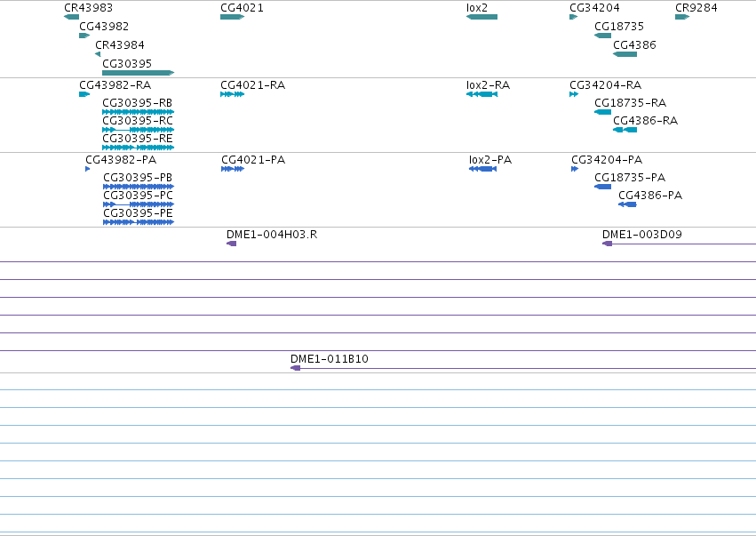Click the CG18735-RA label text
Viewport: 756px width, 536px height.
[x=630, y=103]
